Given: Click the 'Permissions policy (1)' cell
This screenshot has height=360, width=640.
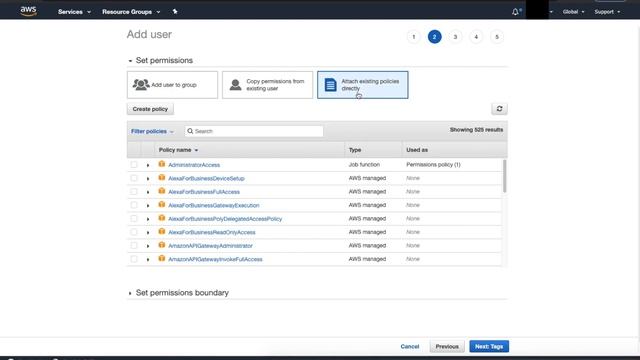Looking at the screenshot, I should (433, 164).
